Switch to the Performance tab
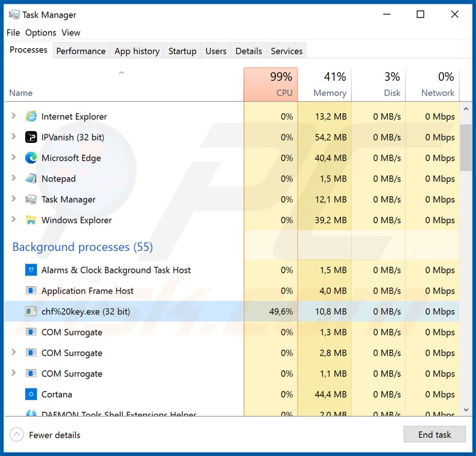 click(x=81, y=51)
